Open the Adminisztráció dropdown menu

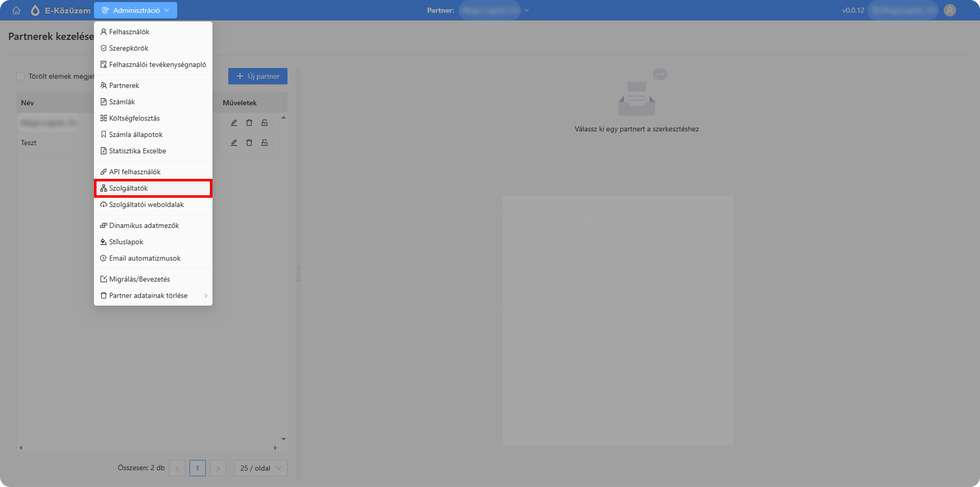[x=135, y=10]
